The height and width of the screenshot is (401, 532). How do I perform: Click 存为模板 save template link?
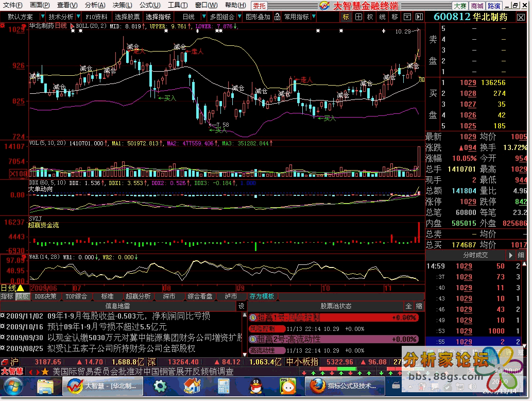262,296
